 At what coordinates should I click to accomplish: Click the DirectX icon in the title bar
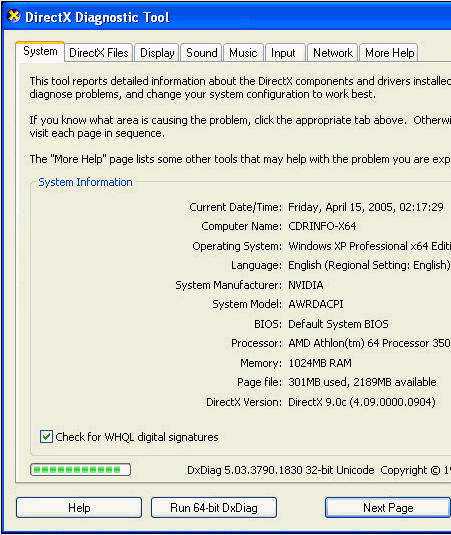[14, 16]
